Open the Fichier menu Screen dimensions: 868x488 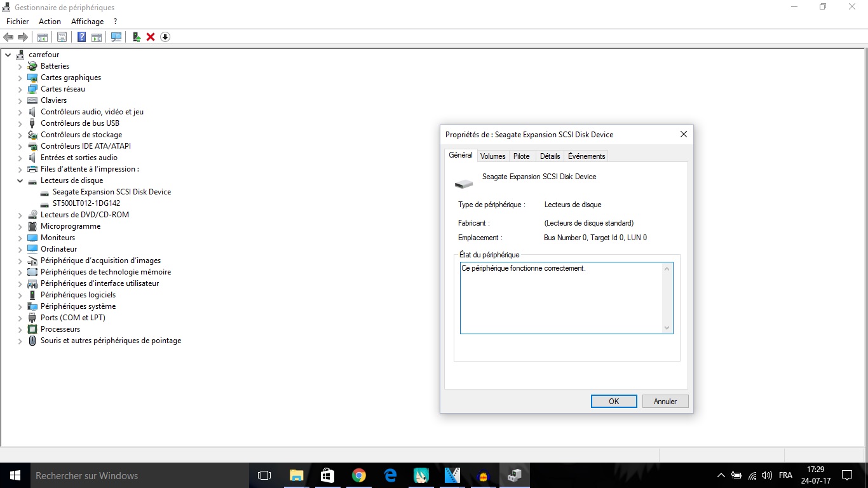pyautogui.click(x=18, y=22)
